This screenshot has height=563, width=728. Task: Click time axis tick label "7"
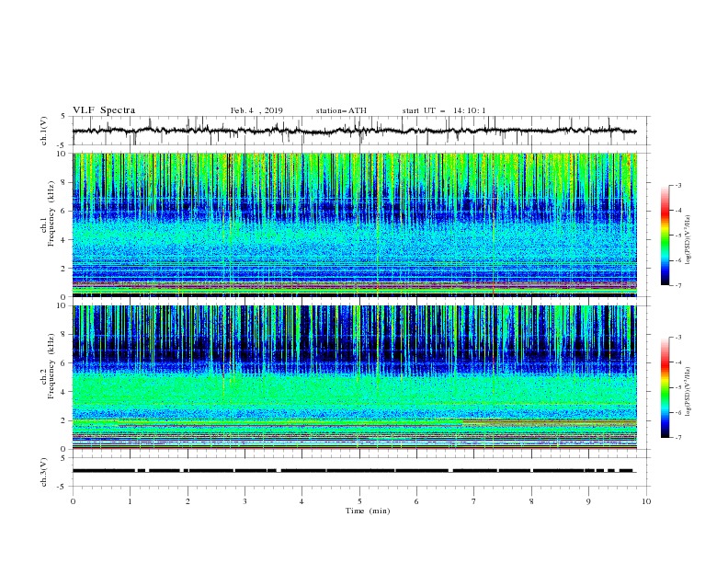point(474,501)
